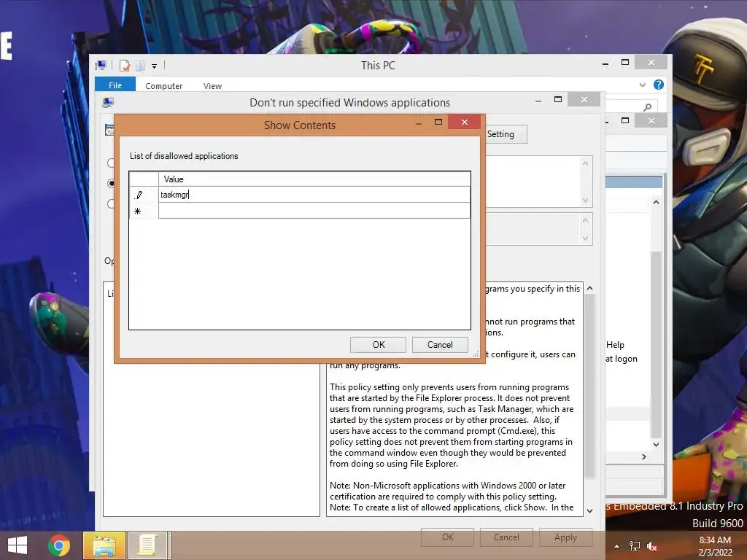Click the Help text scrollbar down arrow

[x=589, y=510]
